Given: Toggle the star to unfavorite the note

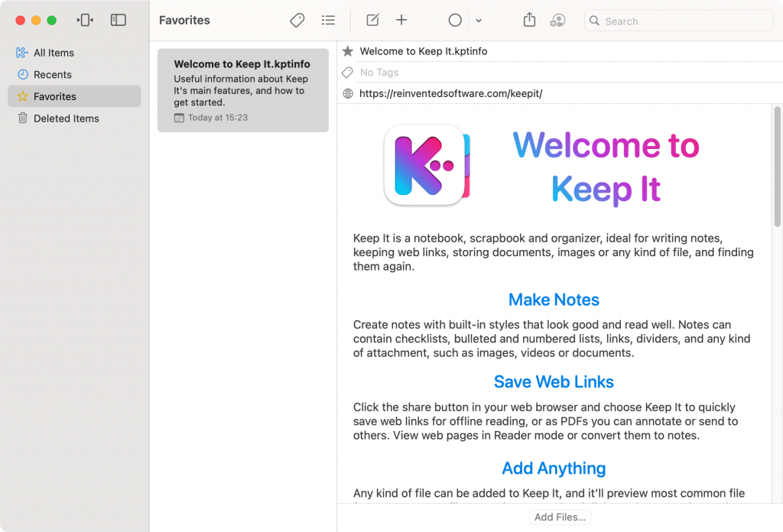Looking at the screenshot, I should point(348,51).
